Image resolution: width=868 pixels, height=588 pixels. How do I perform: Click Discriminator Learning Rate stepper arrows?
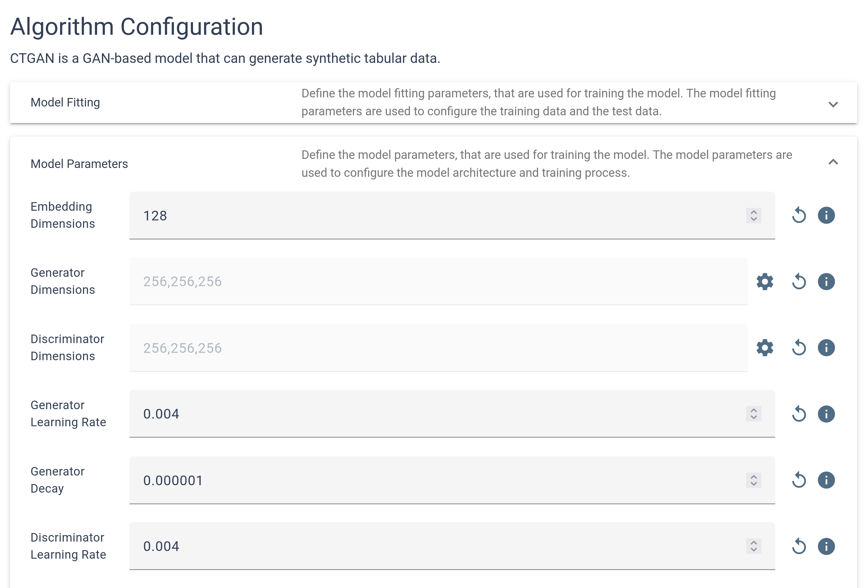753,546
